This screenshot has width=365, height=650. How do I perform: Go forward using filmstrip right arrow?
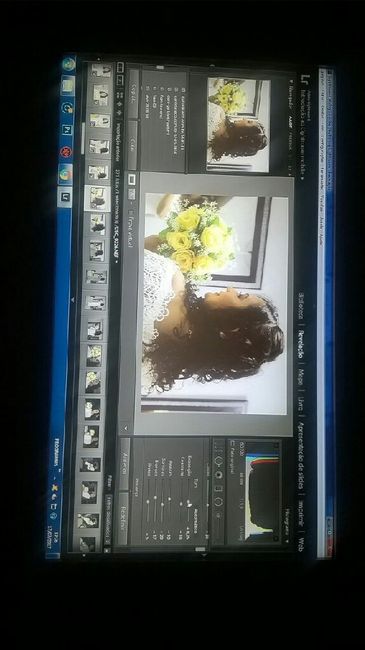pos(119,113)
